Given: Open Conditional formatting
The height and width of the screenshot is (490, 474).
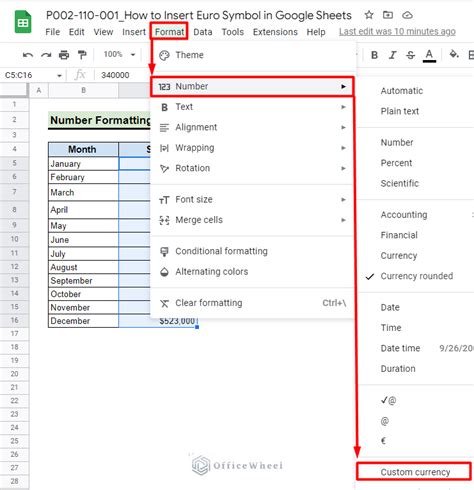Looking at the screenshot, I should [252, 251].
